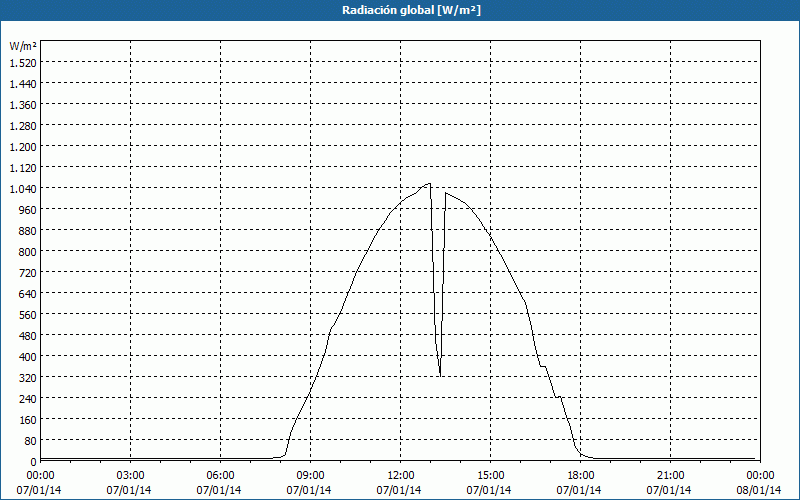
Task: Select the 80 y-axis value
Action: click(x=31, y=441)
